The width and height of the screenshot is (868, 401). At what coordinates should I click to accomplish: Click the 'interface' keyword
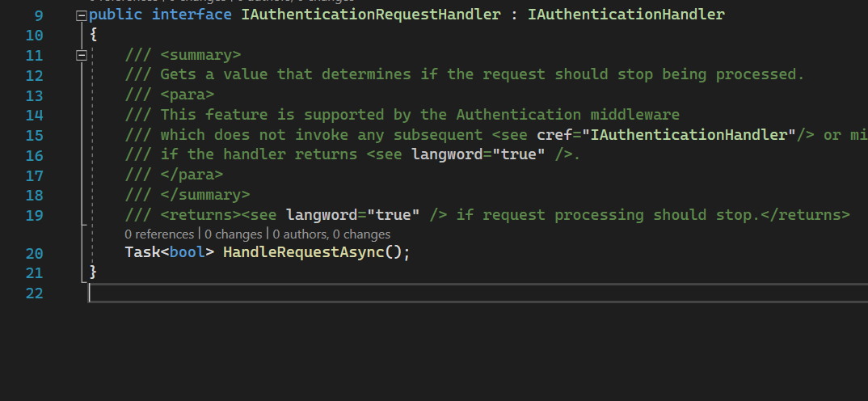click(192, 15)
